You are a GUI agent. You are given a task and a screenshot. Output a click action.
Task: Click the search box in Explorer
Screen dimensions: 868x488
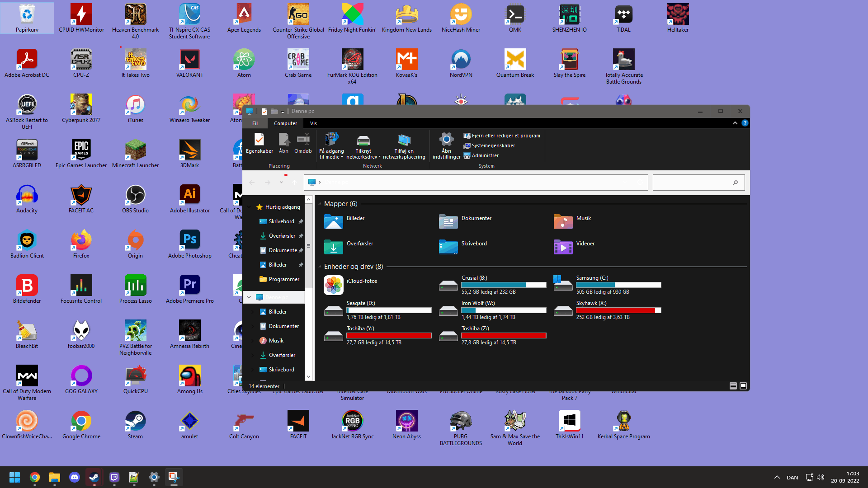click(698, 183)
